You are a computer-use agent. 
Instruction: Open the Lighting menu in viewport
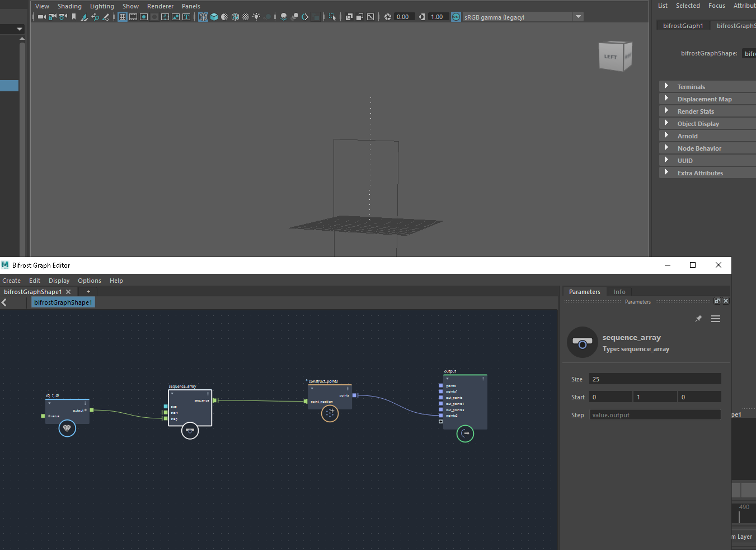(x=102, y=6)
